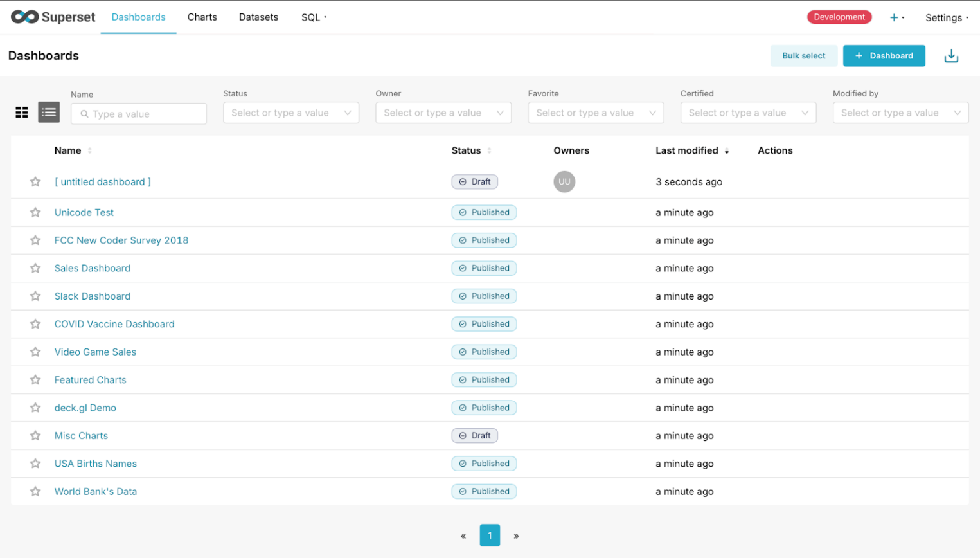Toggle favorite star for World Bank's Data

(x=35, y=491)
